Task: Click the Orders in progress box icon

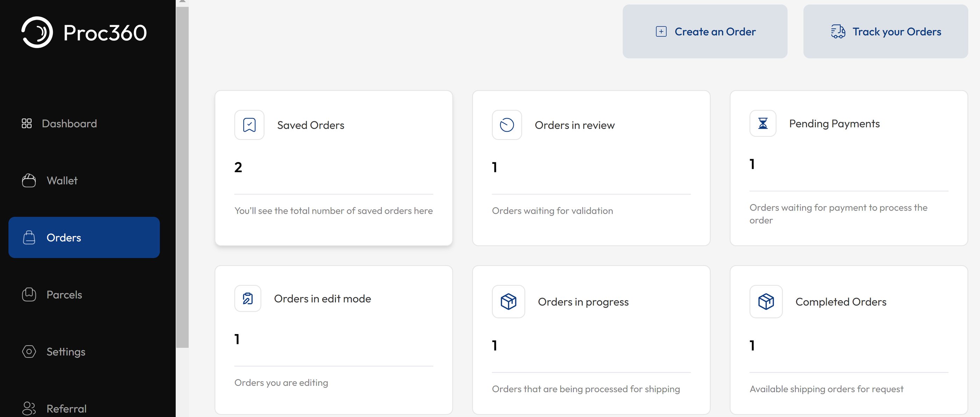Action: [508, 302]
